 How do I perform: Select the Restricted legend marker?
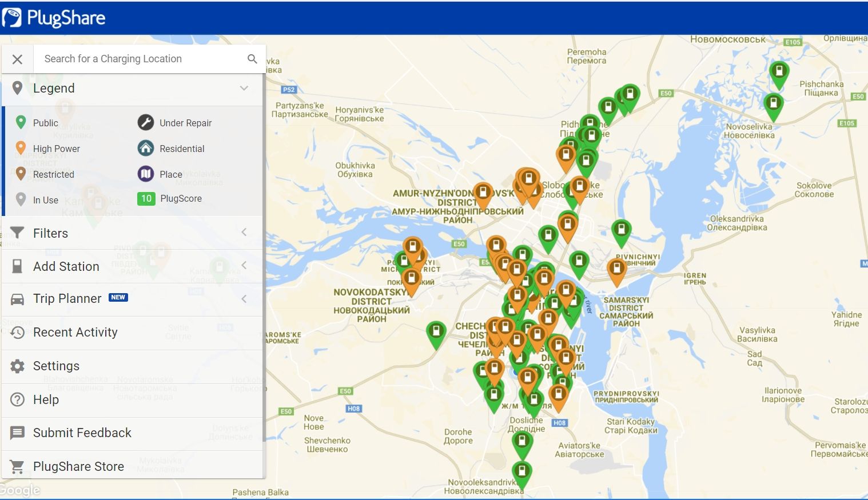tap(21, 173)
